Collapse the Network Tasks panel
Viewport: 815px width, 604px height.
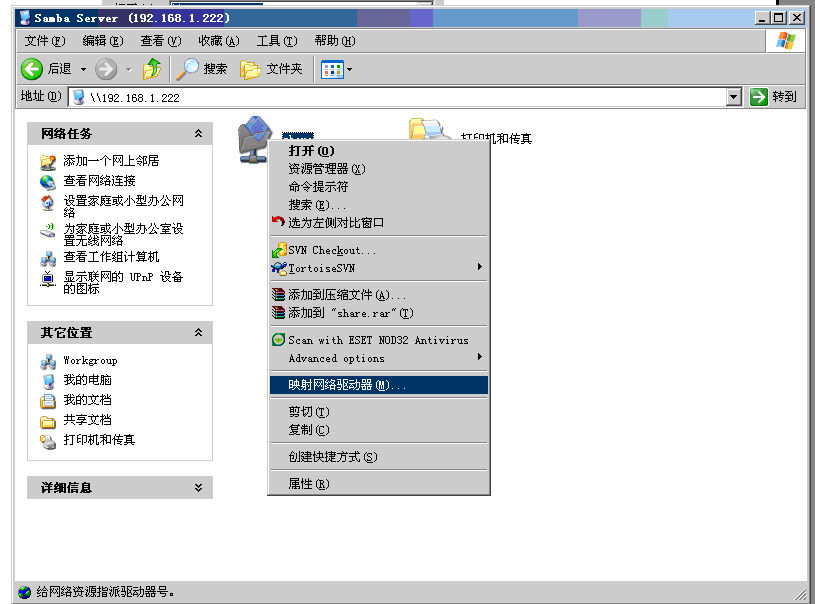(198, 133)
